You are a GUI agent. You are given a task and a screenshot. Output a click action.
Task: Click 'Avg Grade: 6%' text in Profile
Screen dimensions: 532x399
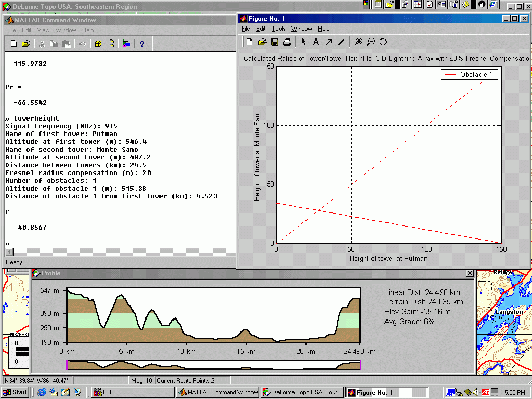tap(409, 322)
